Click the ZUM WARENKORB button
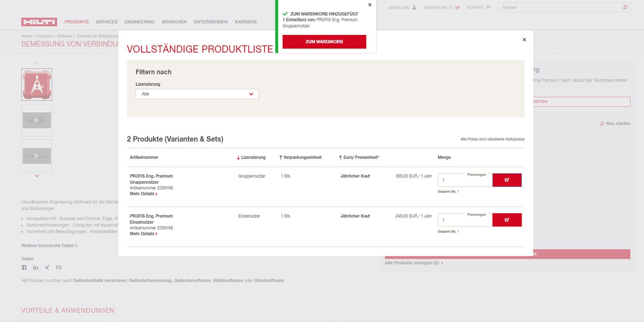This screenshot has width=644, height=322. coord(324,42)
